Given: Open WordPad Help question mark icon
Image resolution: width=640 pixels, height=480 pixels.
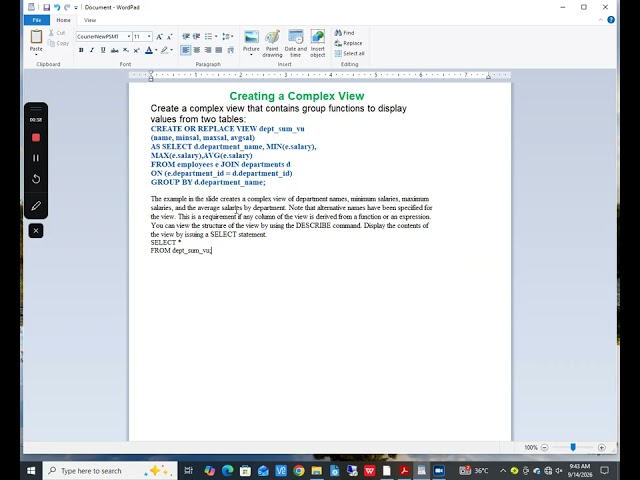Looking at the screenshot, I should pyautogui.click(x=611, y=20).
